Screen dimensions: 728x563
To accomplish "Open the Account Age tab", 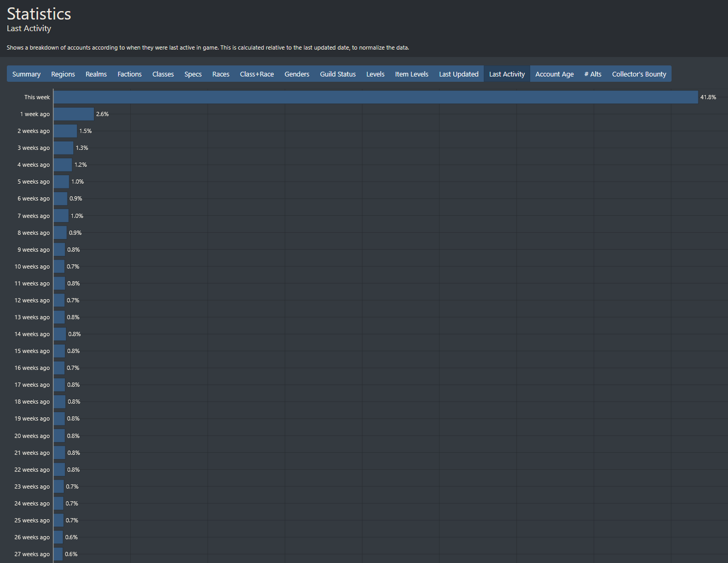I will point(554,74).
